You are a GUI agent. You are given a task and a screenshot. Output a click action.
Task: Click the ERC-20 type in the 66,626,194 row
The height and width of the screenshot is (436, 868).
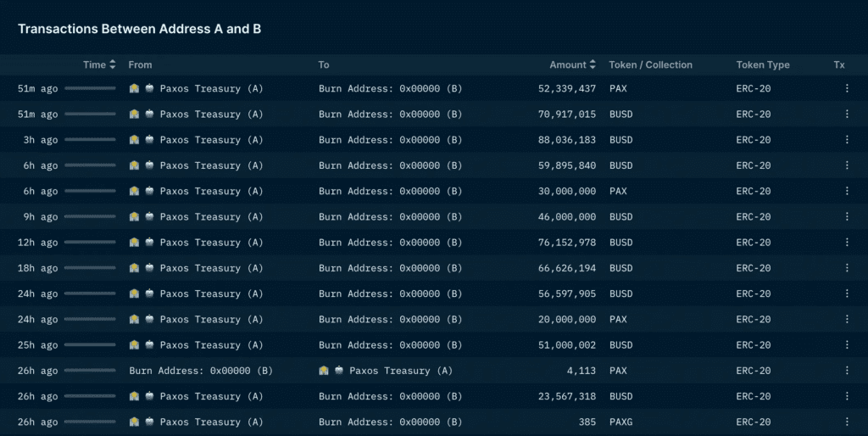pyautogui.click(x=754, y=267)
